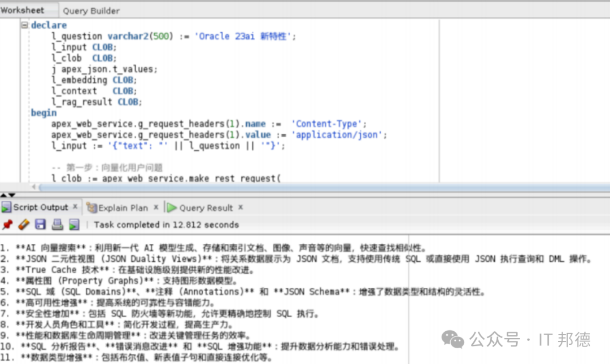610x364 pixels.
Task: Click the "l_context" declaration line
Action: [x=94, y=91]
